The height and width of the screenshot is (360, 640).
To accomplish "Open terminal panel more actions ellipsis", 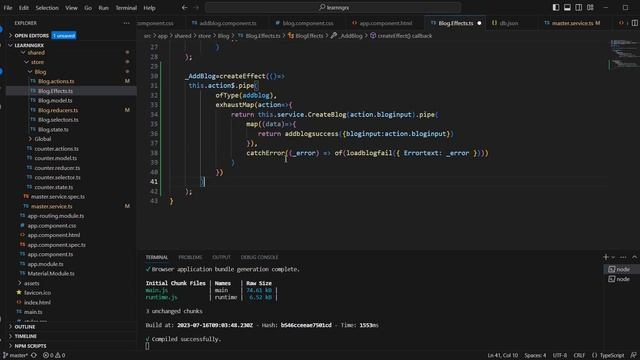I will point(623,257).
